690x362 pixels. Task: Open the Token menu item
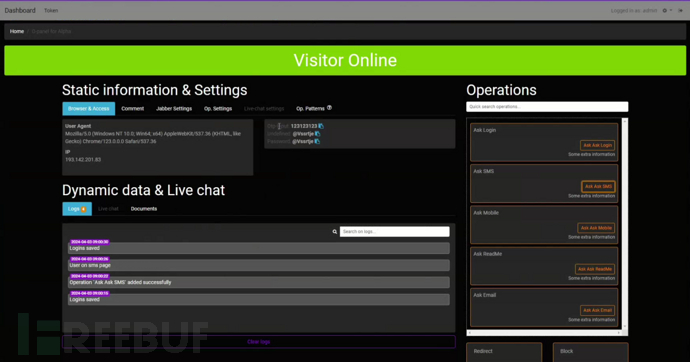(x=51, y=11)
